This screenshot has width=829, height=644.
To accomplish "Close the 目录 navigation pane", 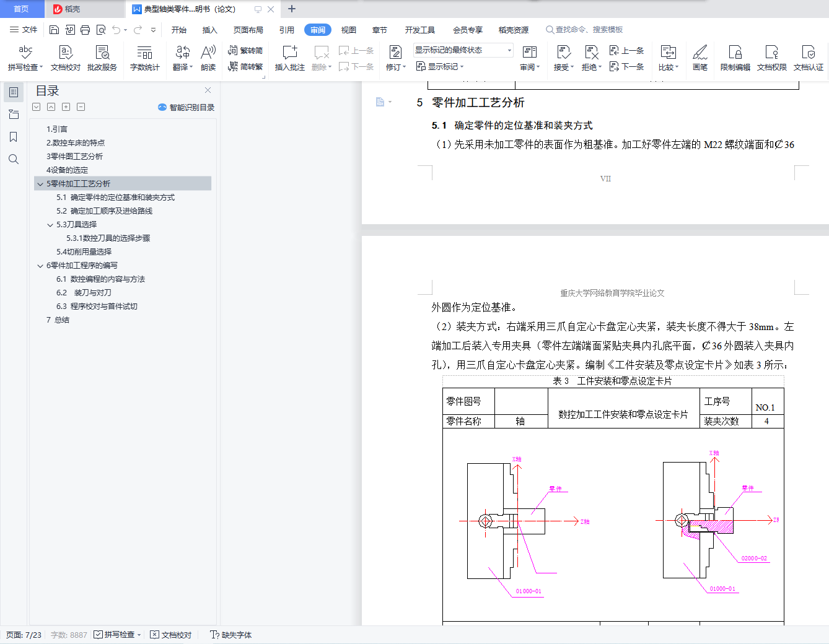I will 208,90.
